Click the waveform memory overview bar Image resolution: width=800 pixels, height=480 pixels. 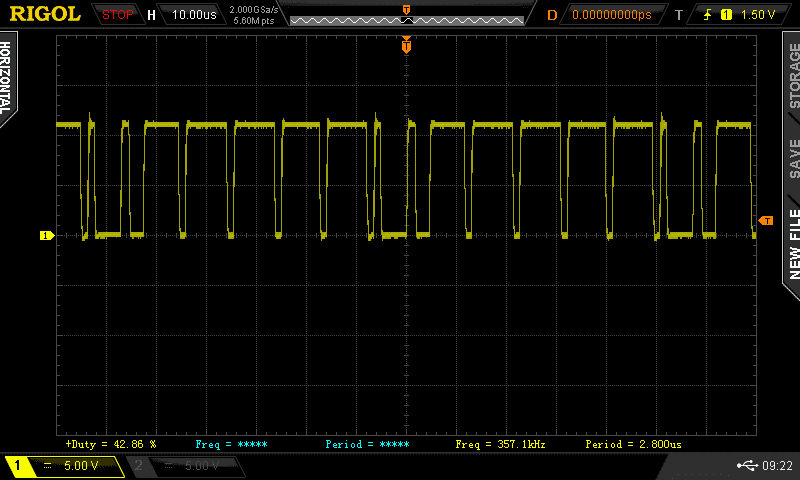click(406, 18)
